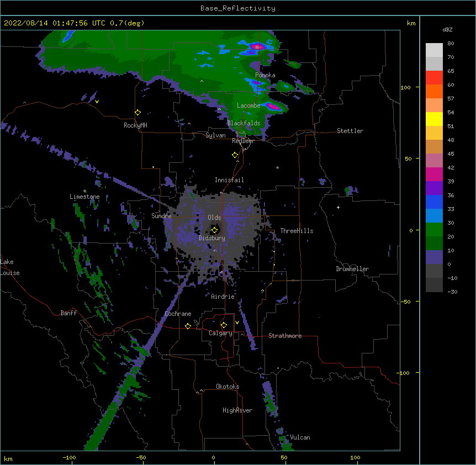Click the -100 tick label on the bottom axis
Viewport: 476px width, 465px height.
pos(69,457)
